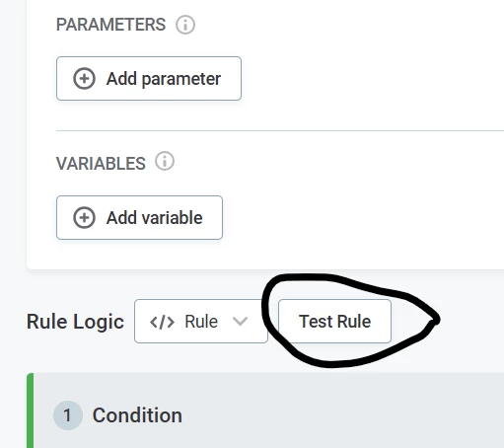Select the 'Rule' text in the dropdown
The image size is (504, 448).
tap(201, 322)
